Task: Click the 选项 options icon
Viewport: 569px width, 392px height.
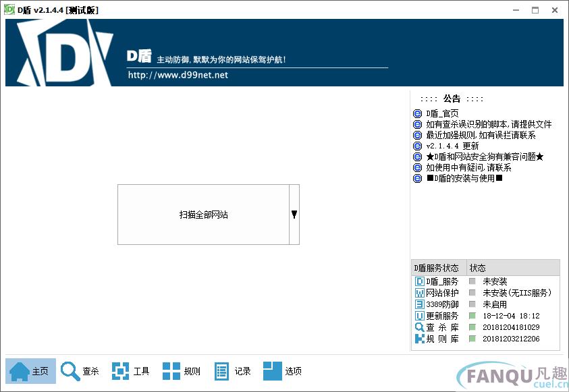Action: point(273,371)
